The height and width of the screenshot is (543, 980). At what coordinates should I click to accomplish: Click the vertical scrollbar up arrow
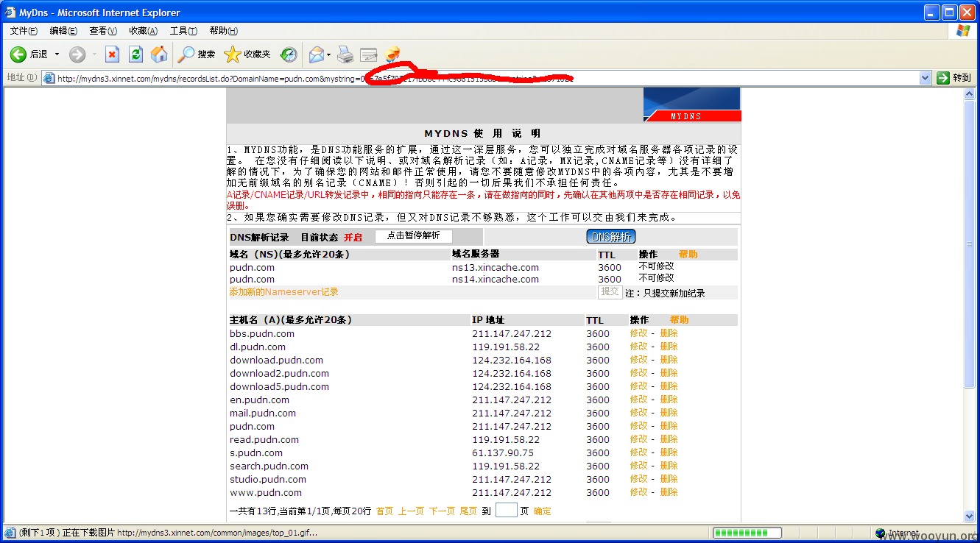click(x=970, y=94)
